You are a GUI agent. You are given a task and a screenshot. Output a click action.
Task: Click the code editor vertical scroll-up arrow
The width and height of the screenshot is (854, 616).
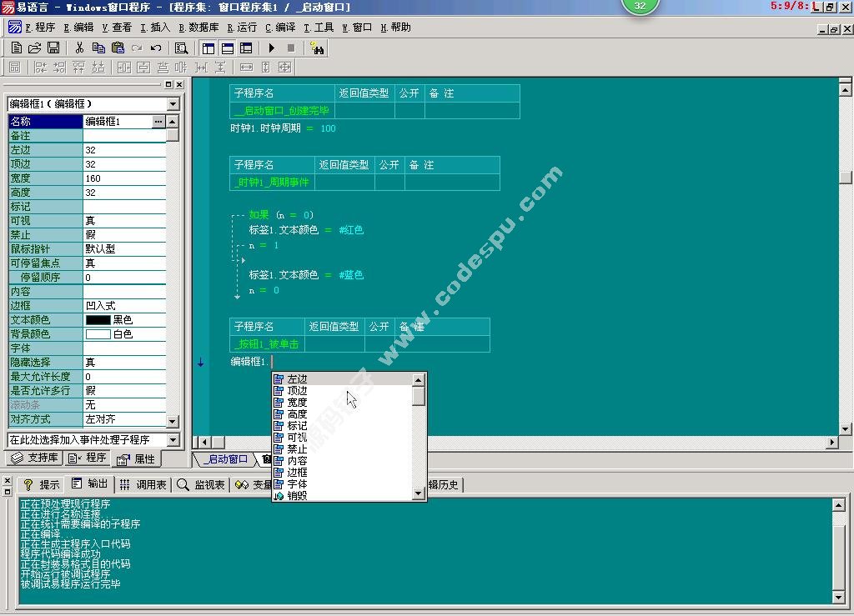point(846,88)
